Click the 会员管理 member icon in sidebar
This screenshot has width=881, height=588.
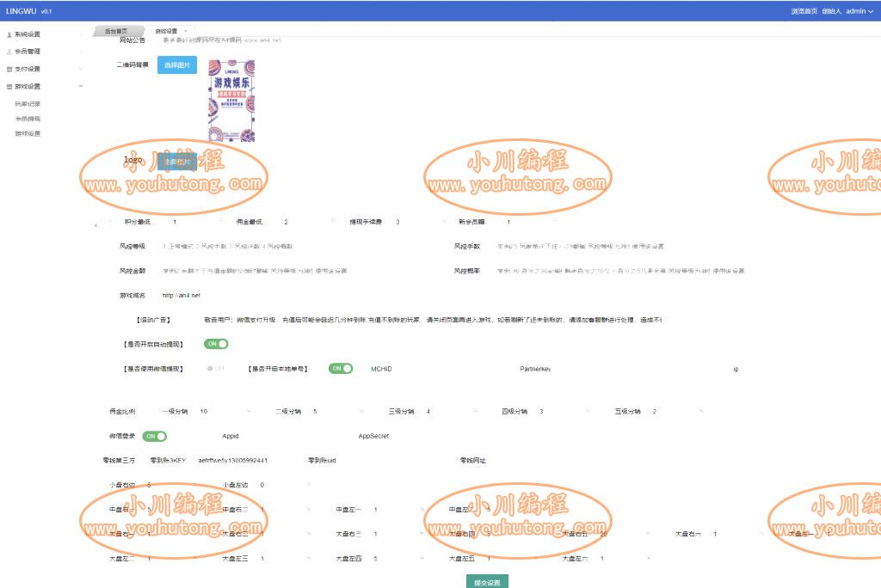coord(9,52)
